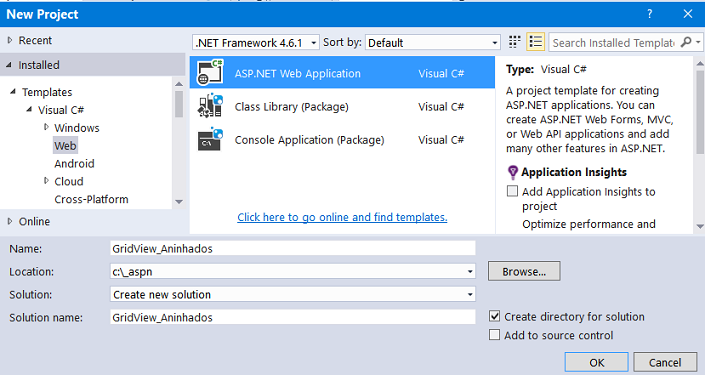Open the go online and find templates link
The image size is (705, 375).
coord(342,217)
